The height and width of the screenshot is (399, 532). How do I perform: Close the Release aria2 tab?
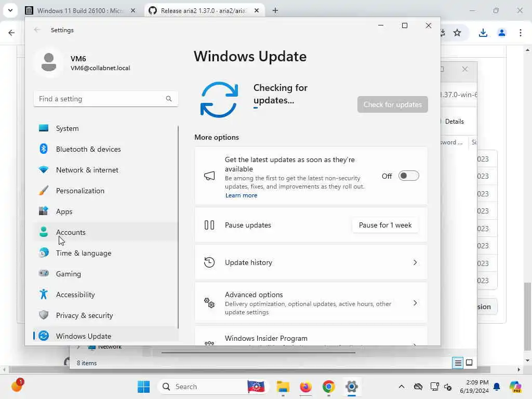click(257, 10)
